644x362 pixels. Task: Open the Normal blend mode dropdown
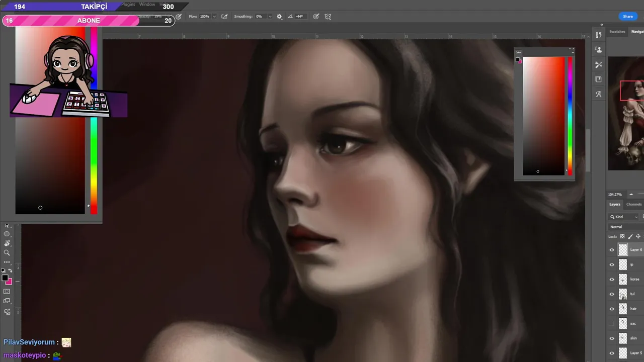[626, 227]
